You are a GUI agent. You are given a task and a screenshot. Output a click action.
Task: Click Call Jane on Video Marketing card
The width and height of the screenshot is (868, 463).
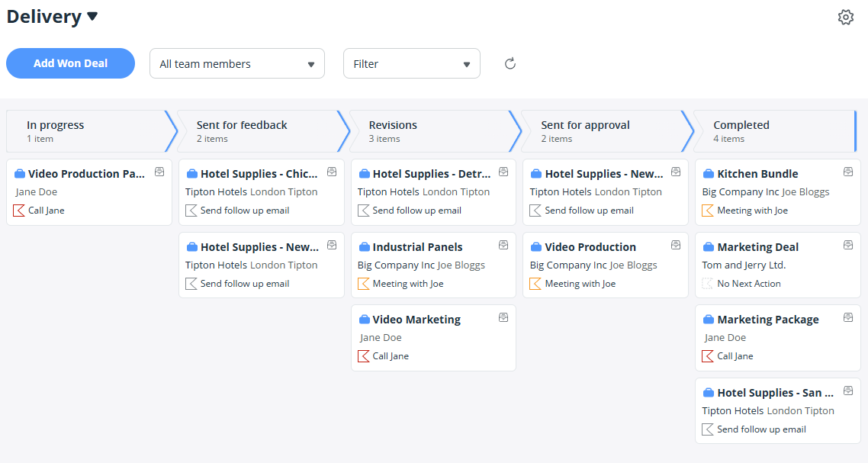pyautogui.click(x=391, y=356)
